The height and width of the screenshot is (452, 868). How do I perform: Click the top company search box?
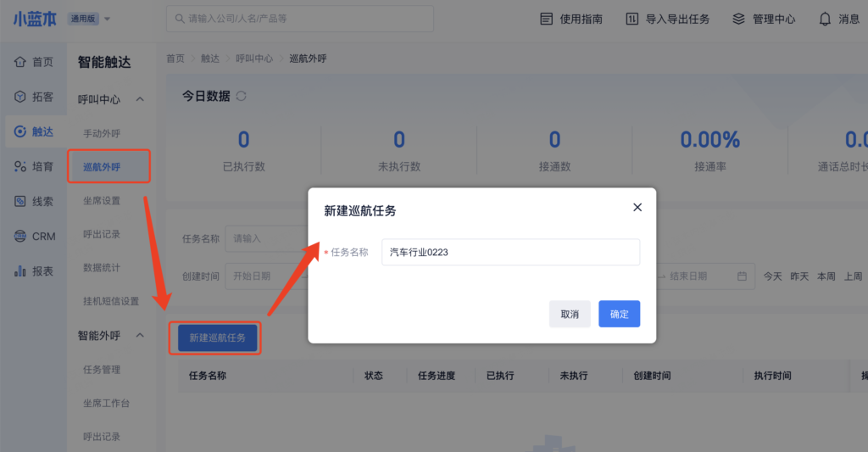point(299,19)
